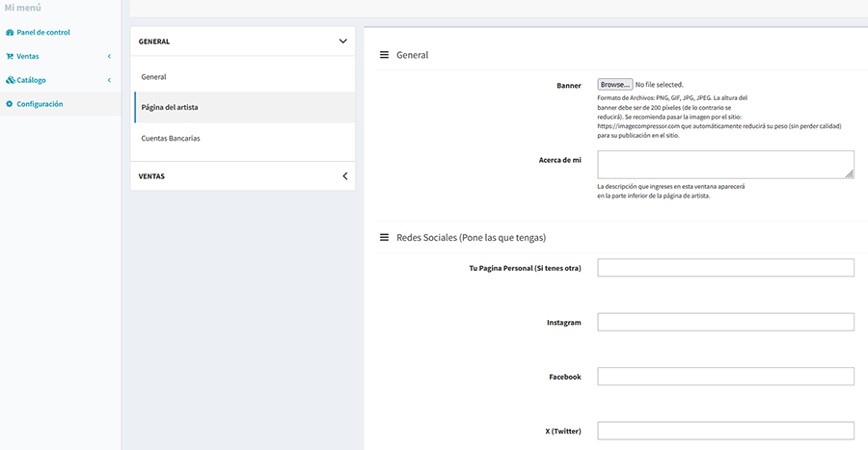Image resolution: width=868 pixels, height=450 pixels.
Task: Click the hamburger icon beside Redes Sociales
Action: pos(384,237)
